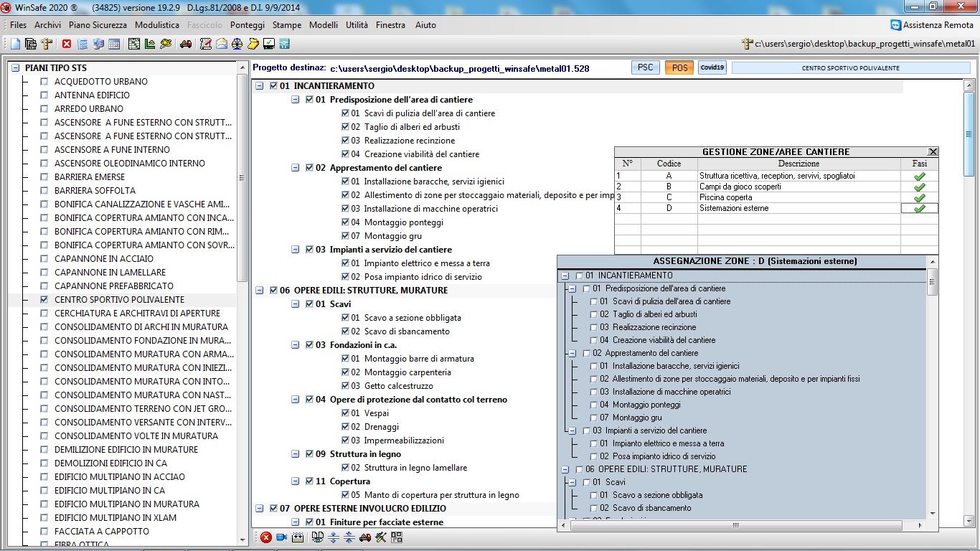
Task: Click the Covid19 button
Action: coord(712,68)
